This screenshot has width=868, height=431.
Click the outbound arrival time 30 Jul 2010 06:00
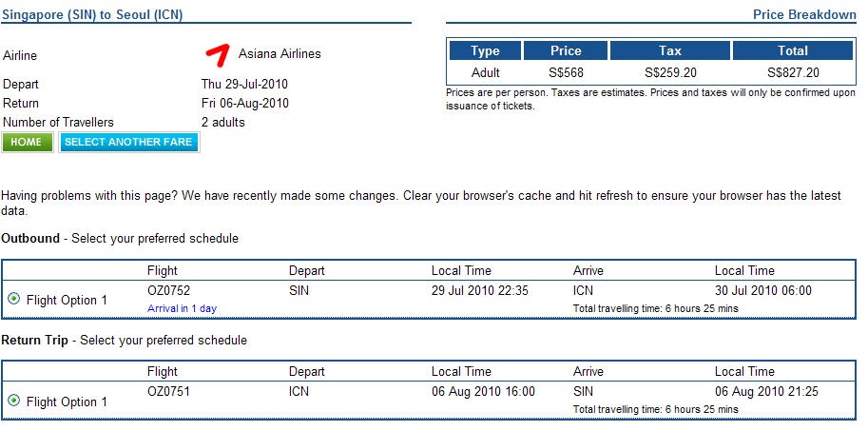pos(763,291)
